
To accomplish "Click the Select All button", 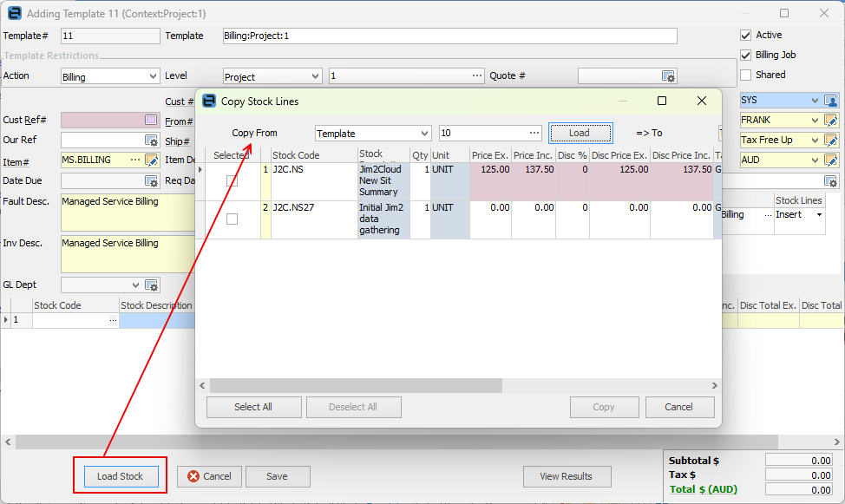I will pyautogui.click(x=253, y=407).
